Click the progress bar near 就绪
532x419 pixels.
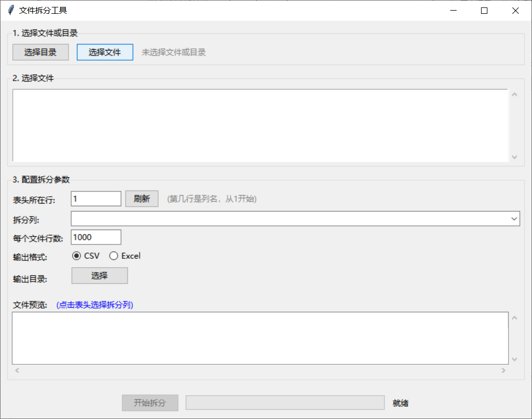click(285, 403)
